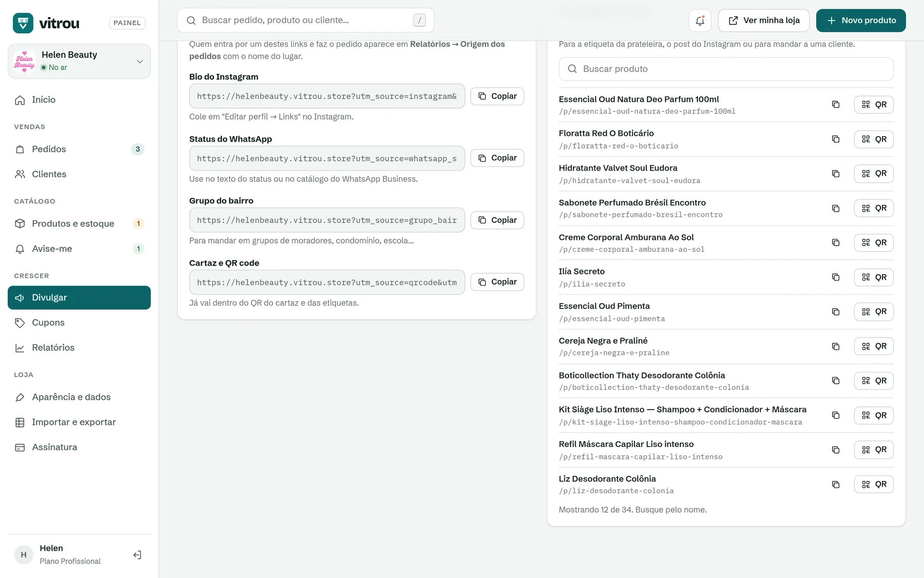This screenshot has height=578, width=924.
Task: Copy link icon for Creme Corporal Amburana Ao Sol
Action: click(836, 243)
